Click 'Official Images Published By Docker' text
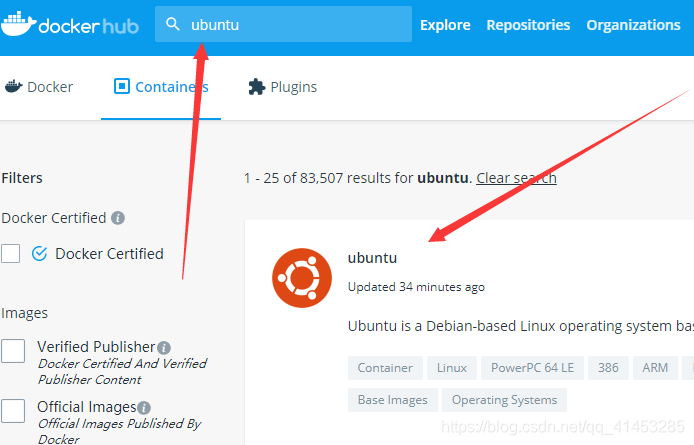 [120, 431]
